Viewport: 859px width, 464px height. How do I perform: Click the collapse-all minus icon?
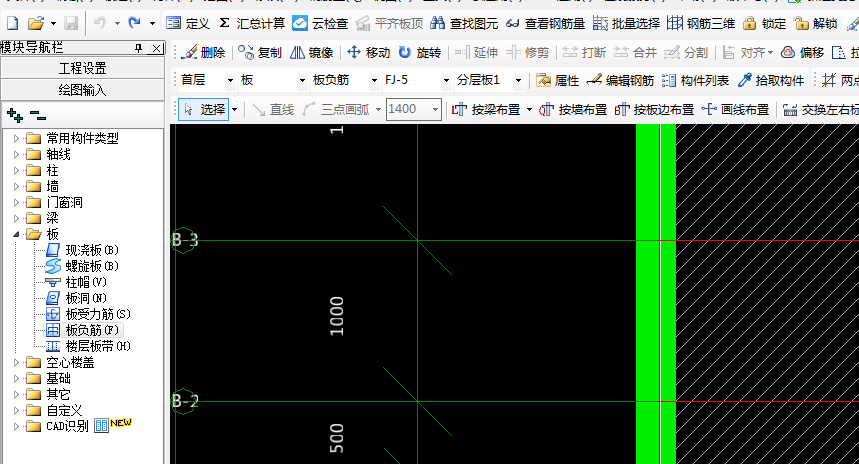pyautogui.click(x=38, y=116)
